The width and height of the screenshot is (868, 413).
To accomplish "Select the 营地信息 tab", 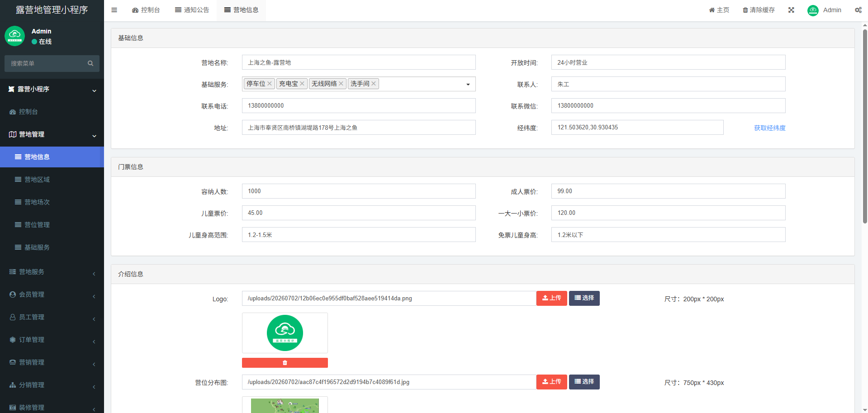I will [241, 10].
